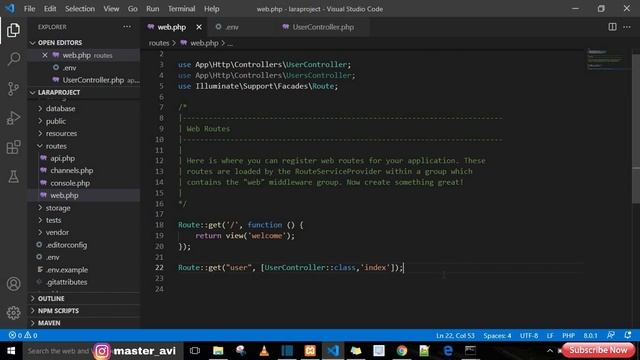Select the PHP language mode
640x360 pixels.
568,336
